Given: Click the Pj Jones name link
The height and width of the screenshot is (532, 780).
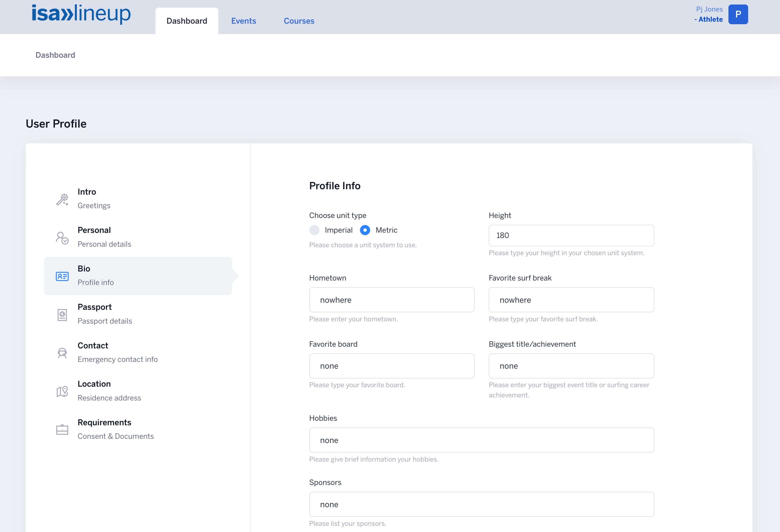Looking at the screenshot, I should pos(709,9).
